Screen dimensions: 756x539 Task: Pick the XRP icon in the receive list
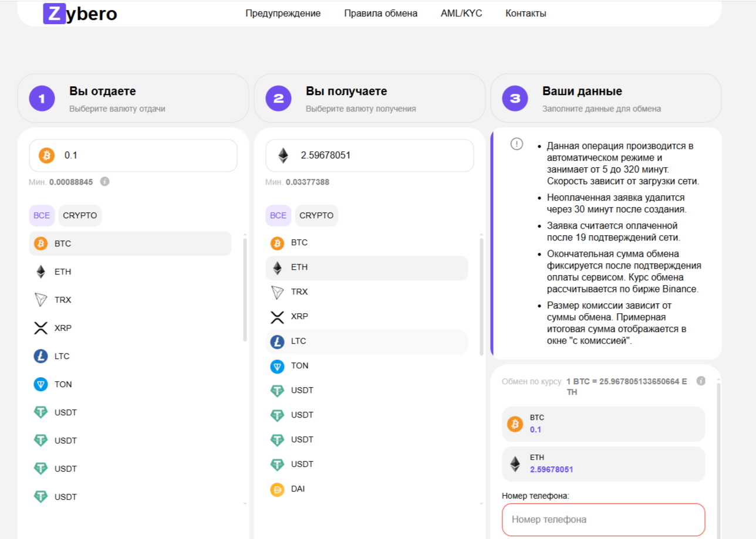point(277,317)
